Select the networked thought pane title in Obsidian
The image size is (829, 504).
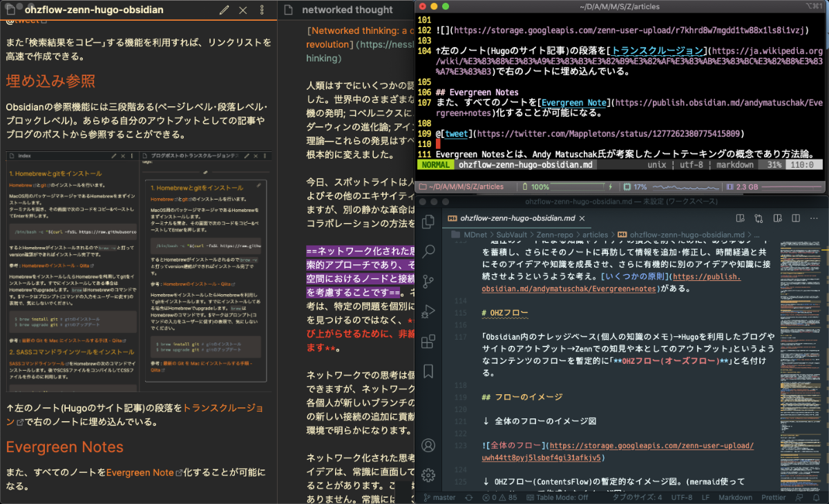point(347,10)
